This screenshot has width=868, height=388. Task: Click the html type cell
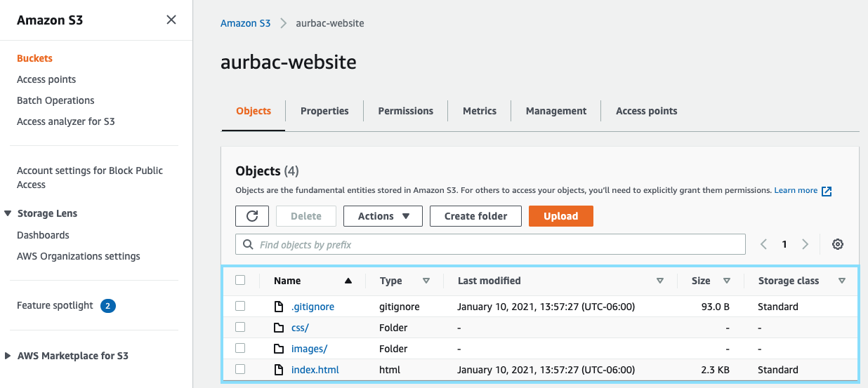point(390,370)
